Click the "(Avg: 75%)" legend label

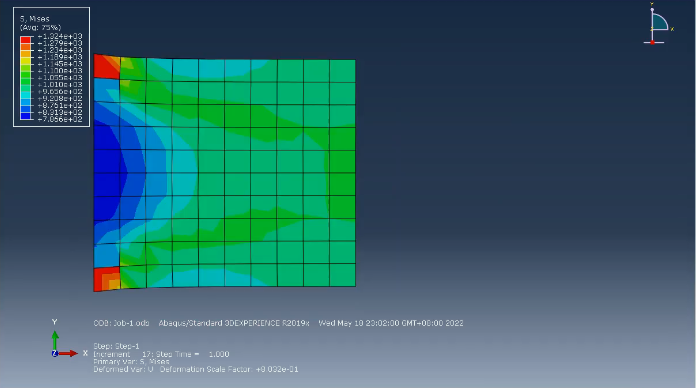tap(40, 28)
